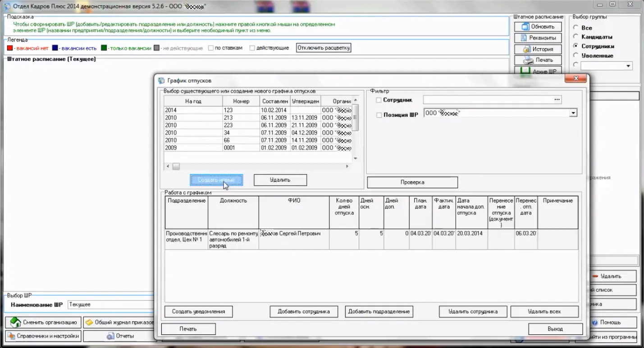644x348 pixels.
Task: Click Удалить сотрудника button
Action: pos(473,311)
